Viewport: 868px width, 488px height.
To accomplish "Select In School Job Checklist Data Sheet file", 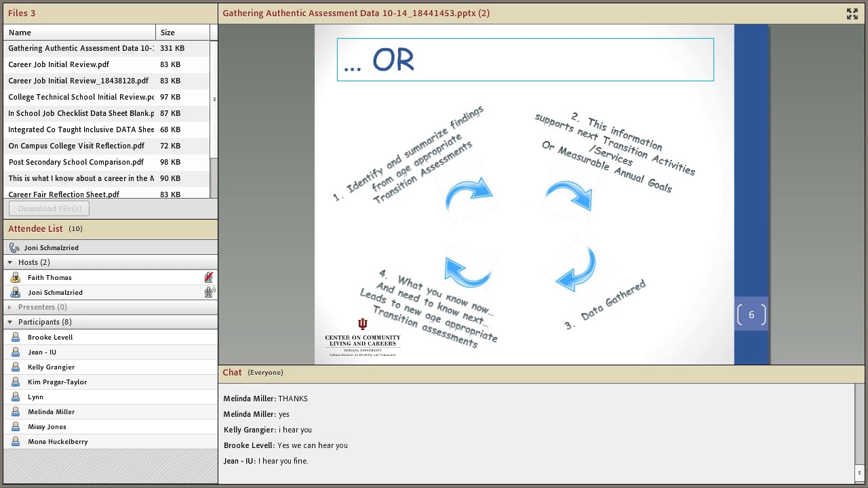I will [x=106, y=113].
